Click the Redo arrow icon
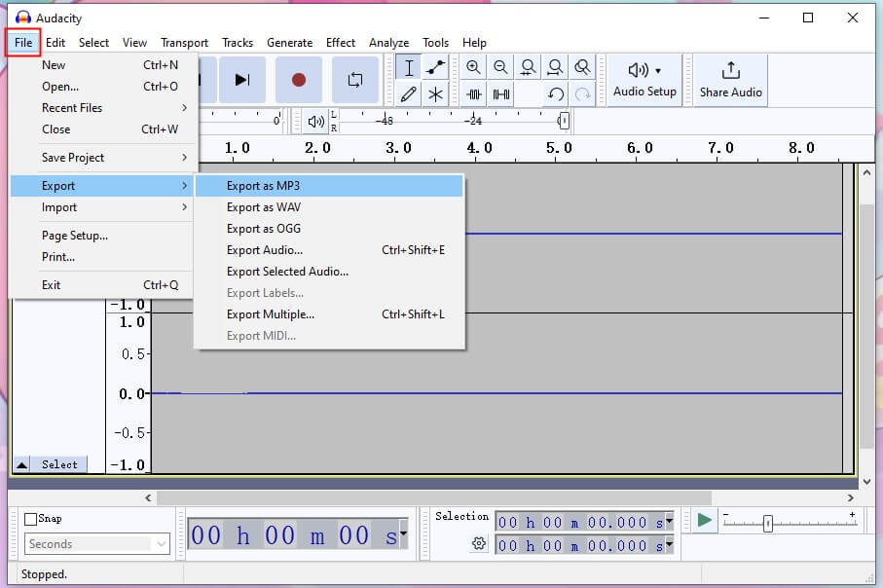 coord(582,94)
